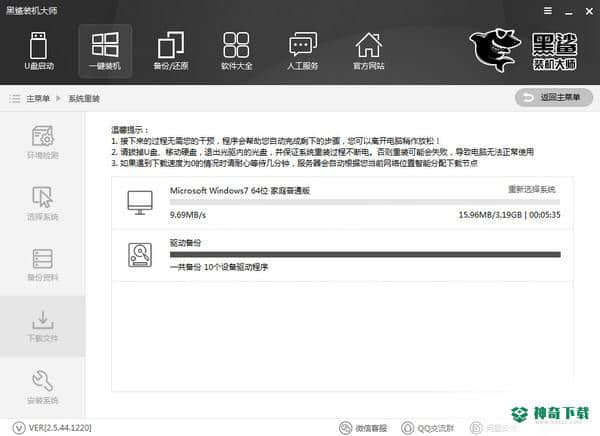This screenshot has width=600, height=436.
Task: Open 软件大全 software library
Action: tap(236, 51)
